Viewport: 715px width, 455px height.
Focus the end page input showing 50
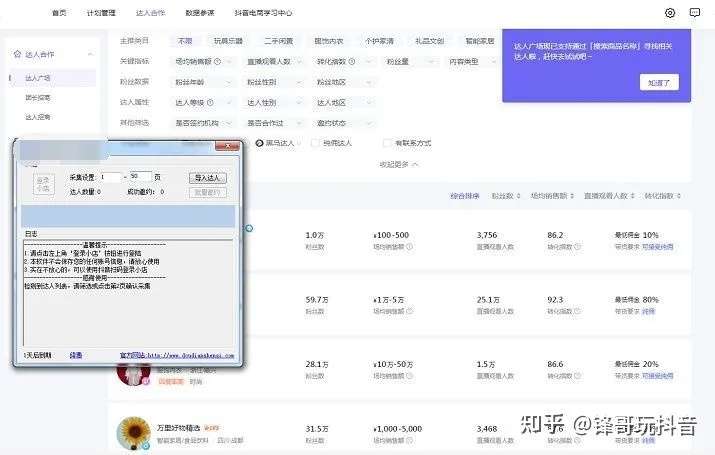tap(140, 177)
